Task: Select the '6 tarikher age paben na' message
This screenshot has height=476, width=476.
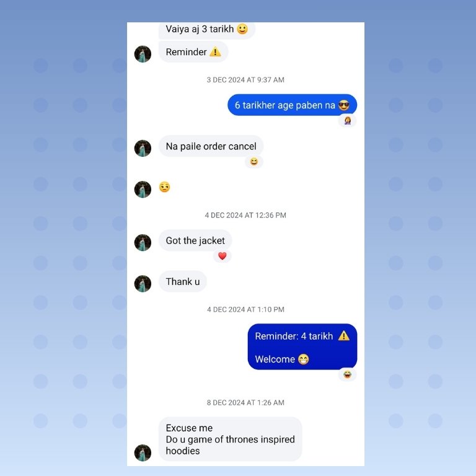Action: click(292, 105)
